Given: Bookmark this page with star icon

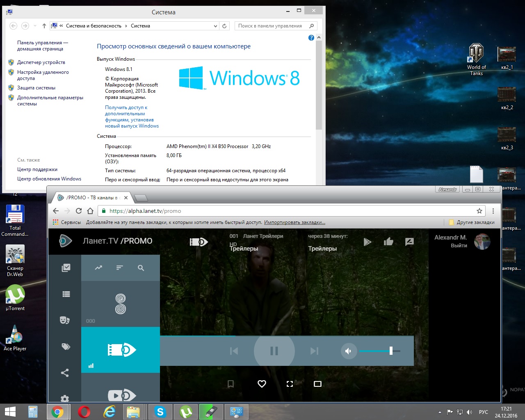Looking at the screenshot, I should click(x=479, y=211).
